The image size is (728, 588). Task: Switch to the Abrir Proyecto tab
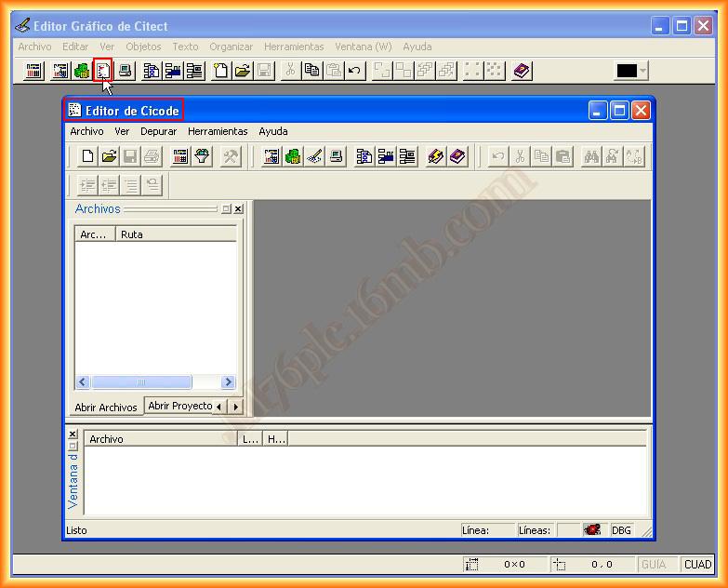(179, 407)
